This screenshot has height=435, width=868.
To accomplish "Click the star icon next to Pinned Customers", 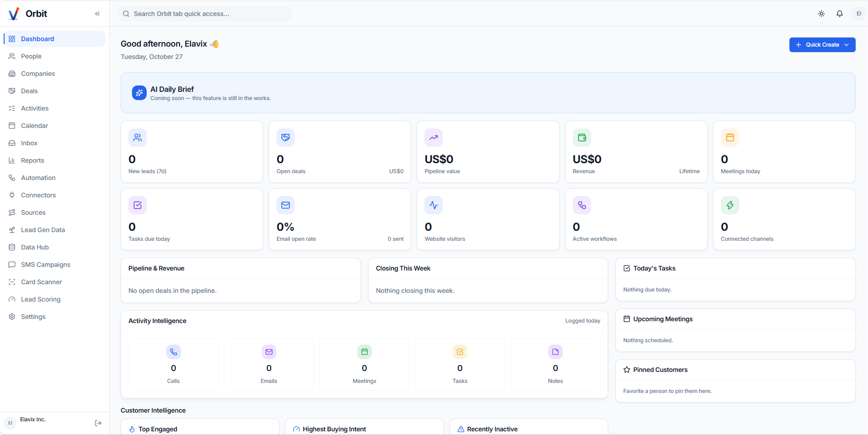I will pyautogui.click(x=627, y=370).
